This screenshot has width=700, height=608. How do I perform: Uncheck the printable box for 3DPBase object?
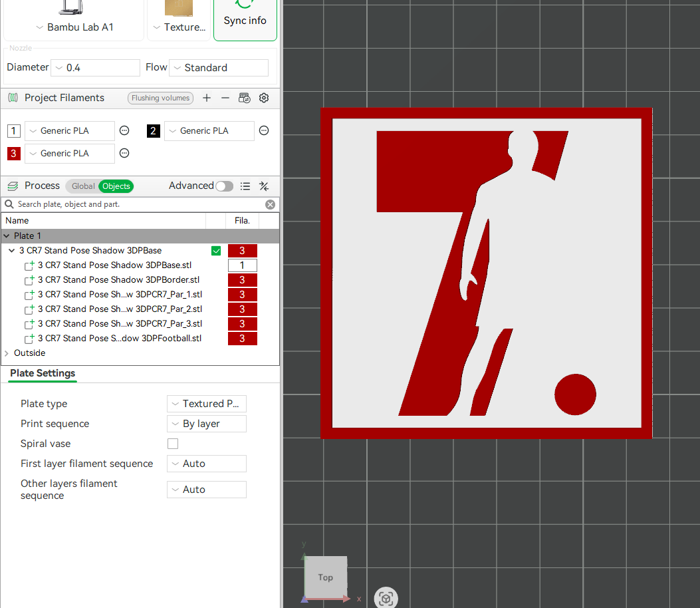click(x=216, y=251)
